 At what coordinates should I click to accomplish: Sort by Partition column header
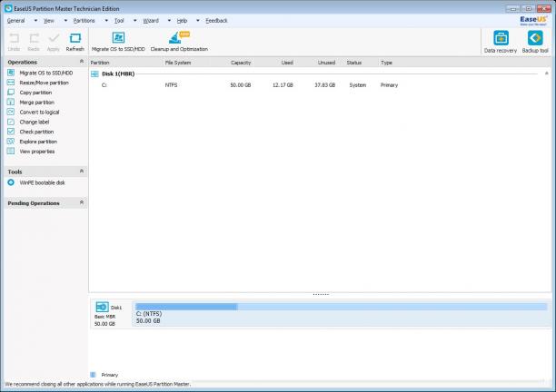click(x=100, y=63)
